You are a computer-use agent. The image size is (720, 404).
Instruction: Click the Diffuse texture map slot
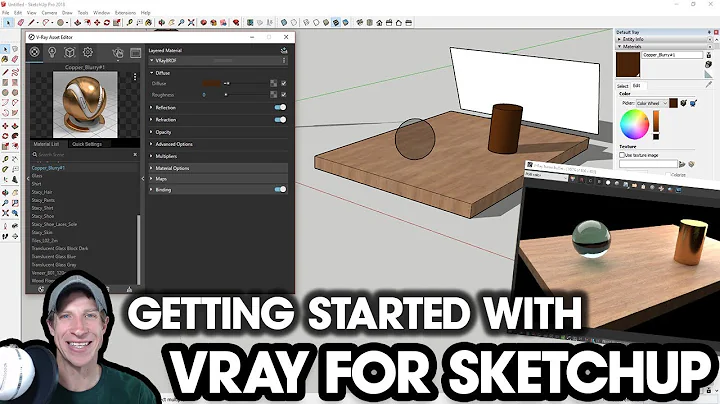coord(274,83)
